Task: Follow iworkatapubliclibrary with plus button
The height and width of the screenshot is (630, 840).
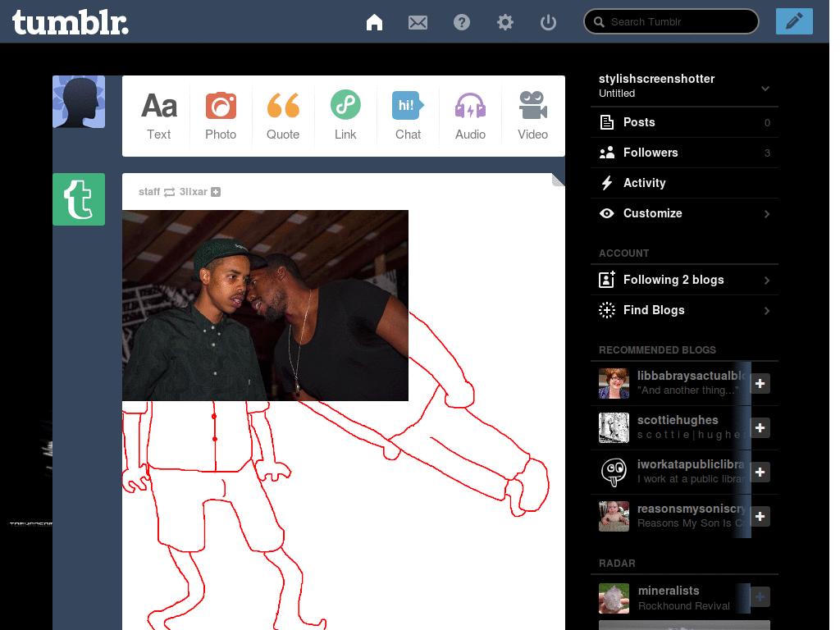Action: point(760,472)
